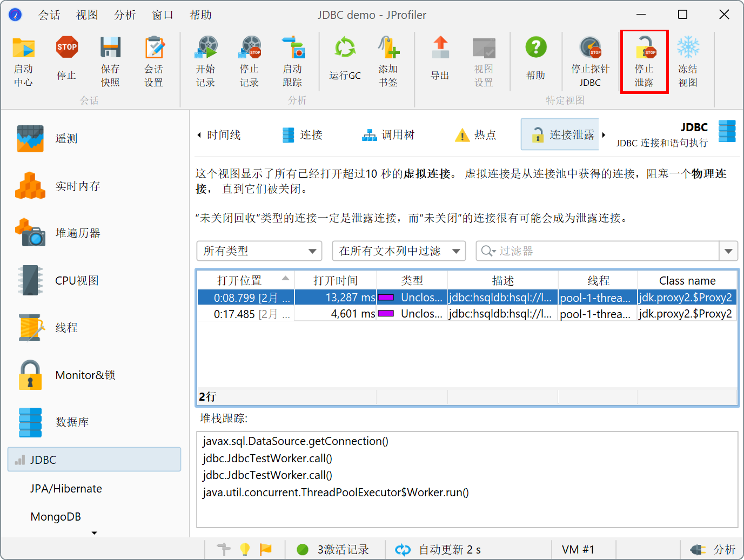Select the row opened at 0:08.799
This screenshot has width=744, height=560.
(467, 298)
